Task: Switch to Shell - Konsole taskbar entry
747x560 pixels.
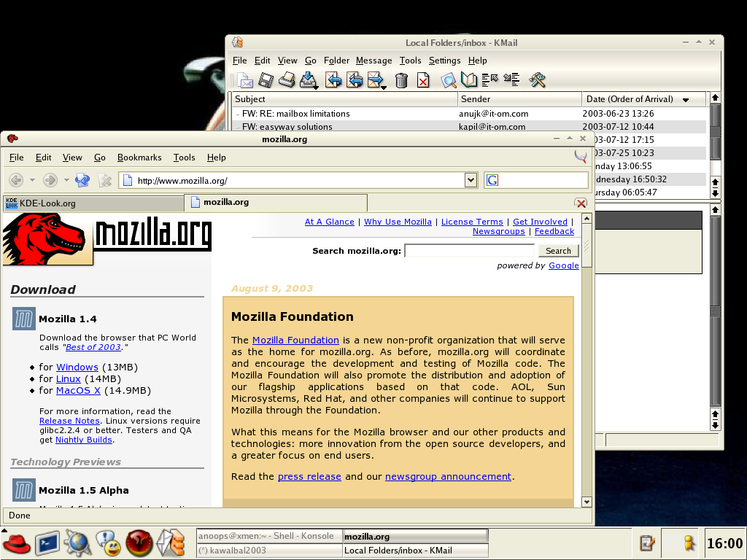Action: point(269,536)
